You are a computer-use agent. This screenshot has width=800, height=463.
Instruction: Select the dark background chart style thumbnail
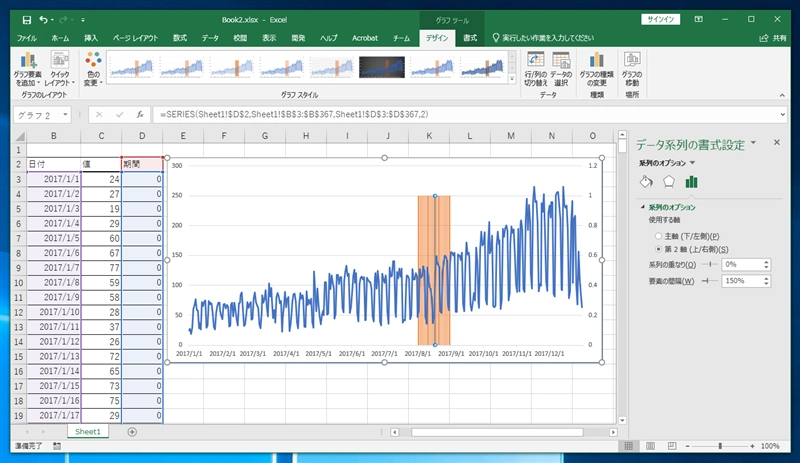tap(382, 67)
